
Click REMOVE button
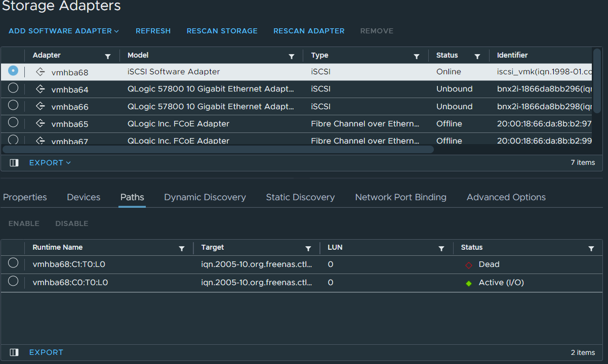click(377, 31)
